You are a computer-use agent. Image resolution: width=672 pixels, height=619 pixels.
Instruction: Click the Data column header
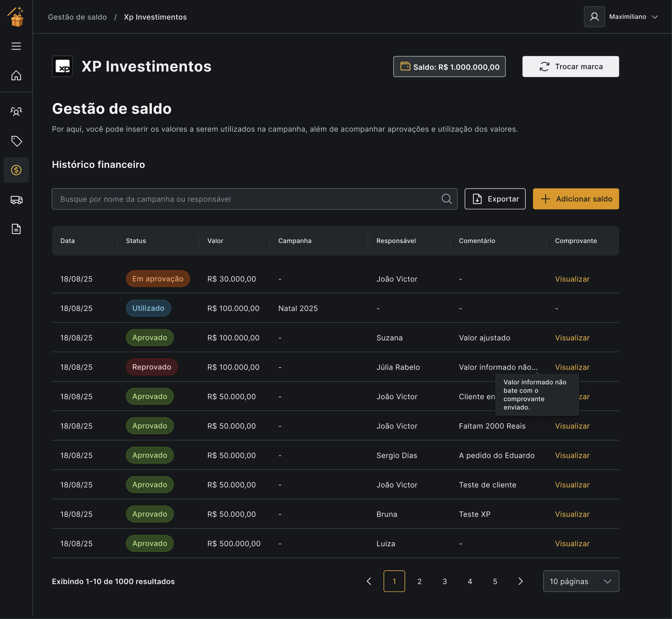[x=68, y=241]
